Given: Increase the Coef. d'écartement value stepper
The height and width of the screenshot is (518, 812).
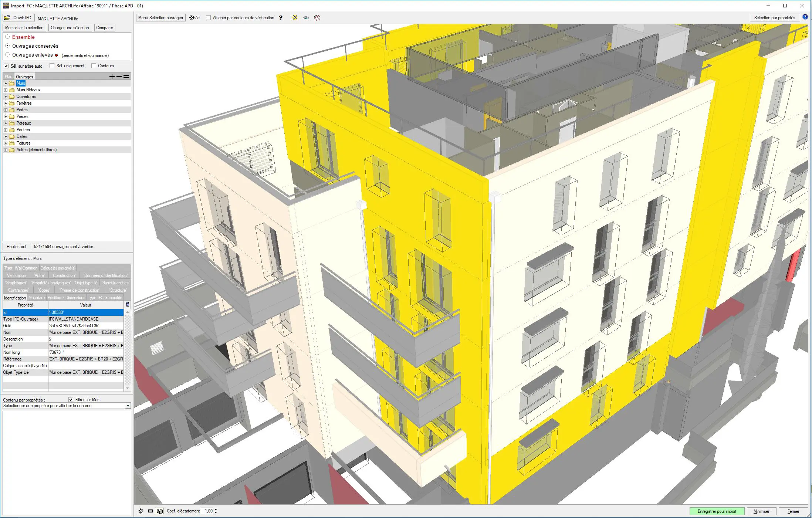Looking at the screenshot, I should (216, 509).
